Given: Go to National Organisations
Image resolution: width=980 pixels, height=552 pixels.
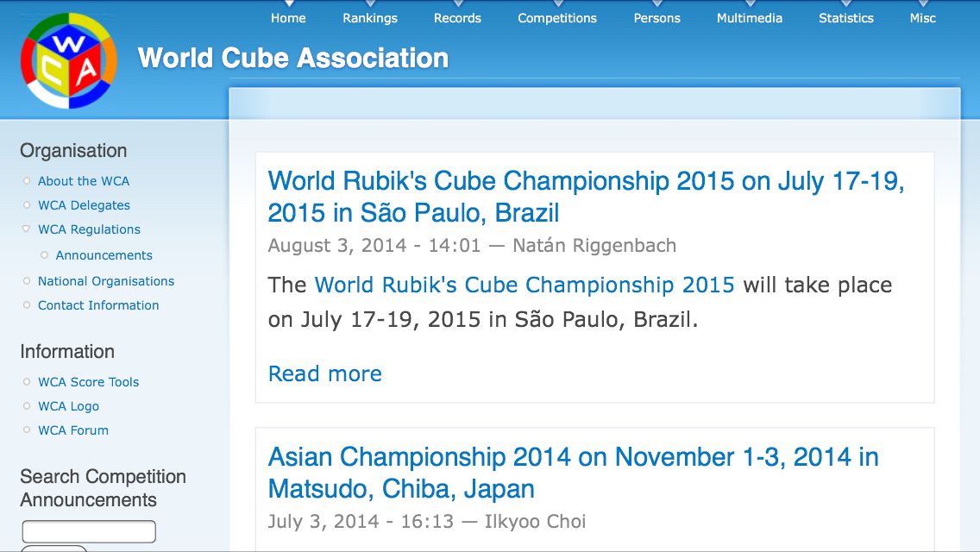Looking at the screenshot, I should (106, 281).
